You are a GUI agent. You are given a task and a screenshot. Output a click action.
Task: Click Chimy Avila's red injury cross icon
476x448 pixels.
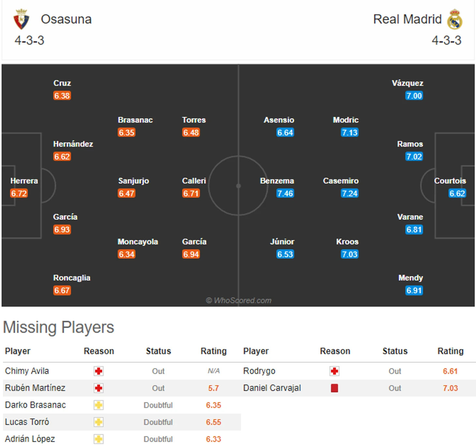(x=98, y=371)
